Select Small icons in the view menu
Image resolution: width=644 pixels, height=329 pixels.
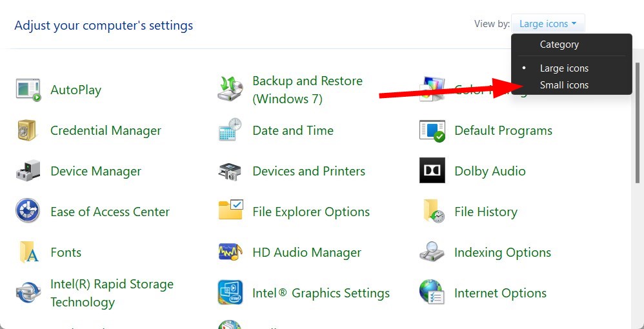click(x=564, y=85)
